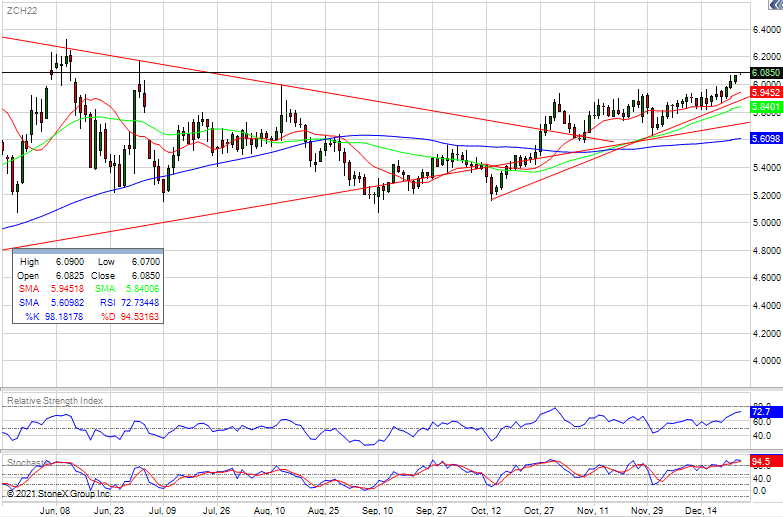Click the High 6.0900 value in data box

(x=69, y=262)
